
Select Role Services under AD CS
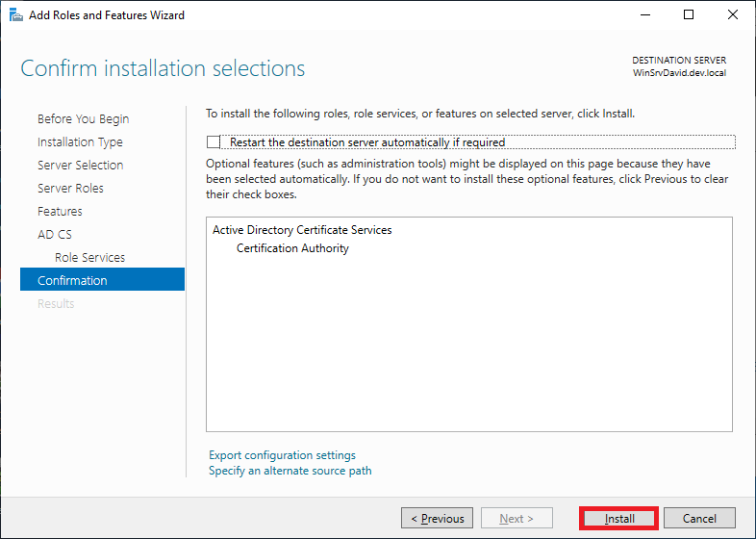click(89, 258)
